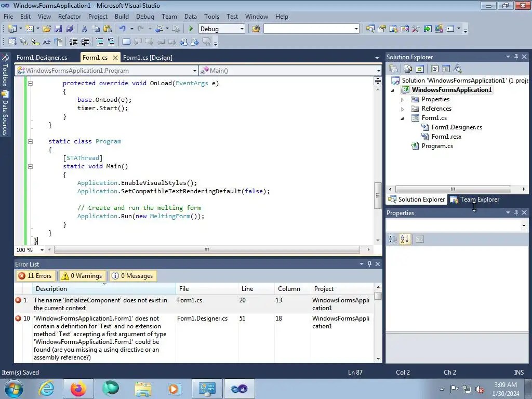
Task: Switch to the Team Explorer tab
Action: [x=475, y=199]
